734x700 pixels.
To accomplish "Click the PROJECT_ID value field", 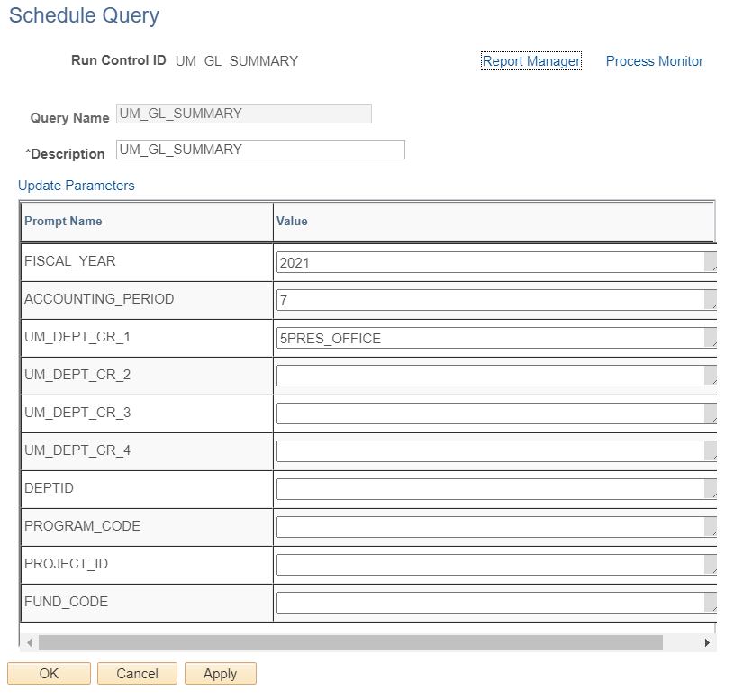I will click(x=496, y=565).
